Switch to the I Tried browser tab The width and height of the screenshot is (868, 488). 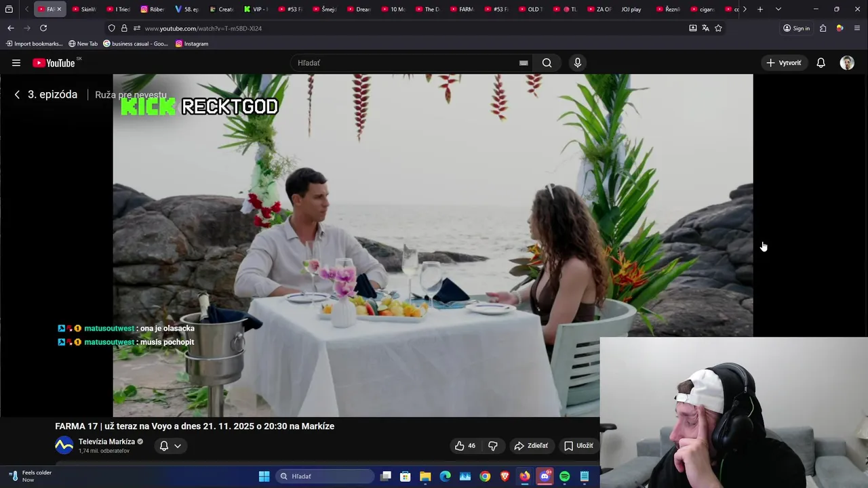[118, 9]
